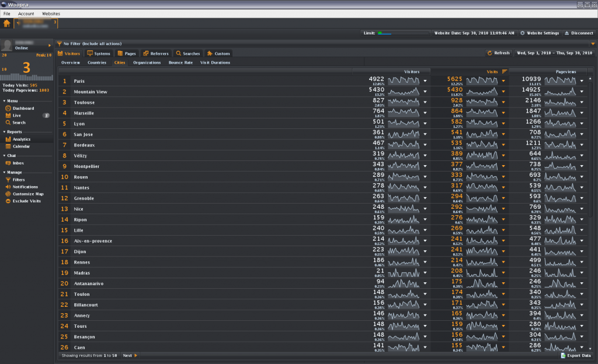Open the Dashboard sidebar item
The width and height of the screenshot is (598, 364).
(x=19, y=108)
